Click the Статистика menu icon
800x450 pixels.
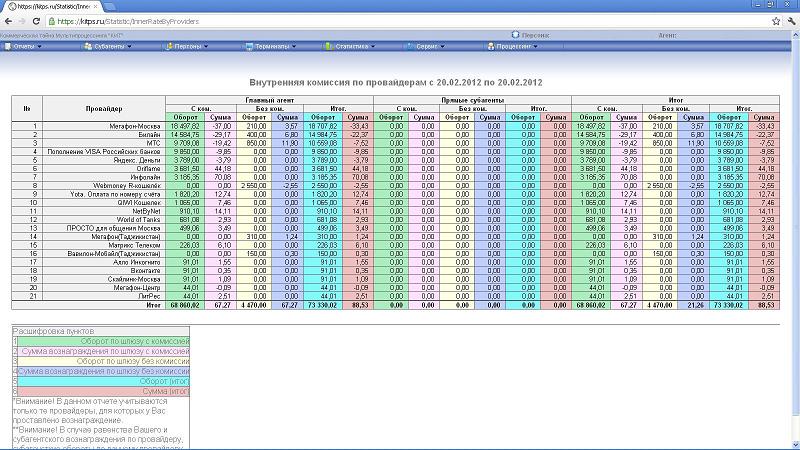329,46
